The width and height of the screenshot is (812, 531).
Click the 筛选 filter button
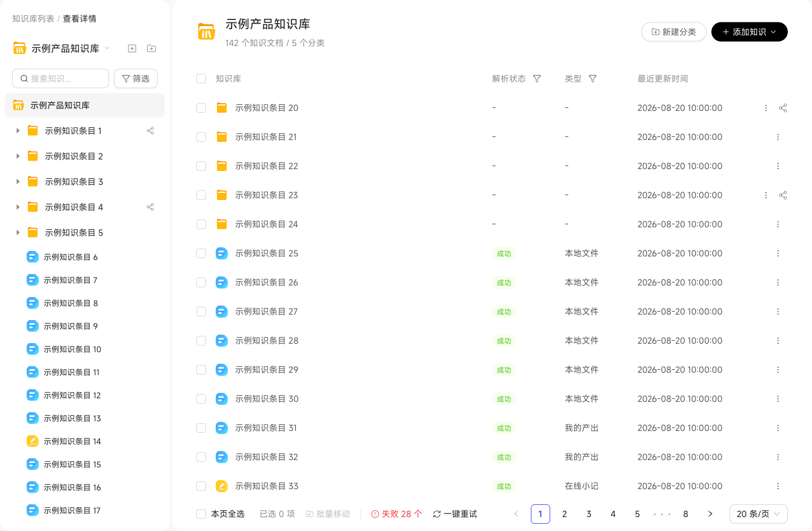pos(136,79)
